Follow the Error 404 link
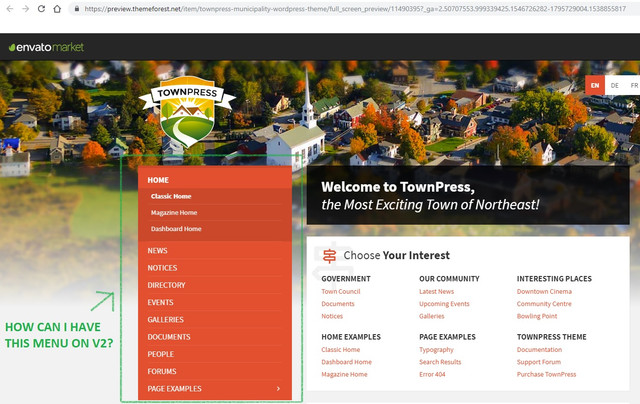Image resolution: width=640 pixels, height=404 pixels. coord(432,374)
